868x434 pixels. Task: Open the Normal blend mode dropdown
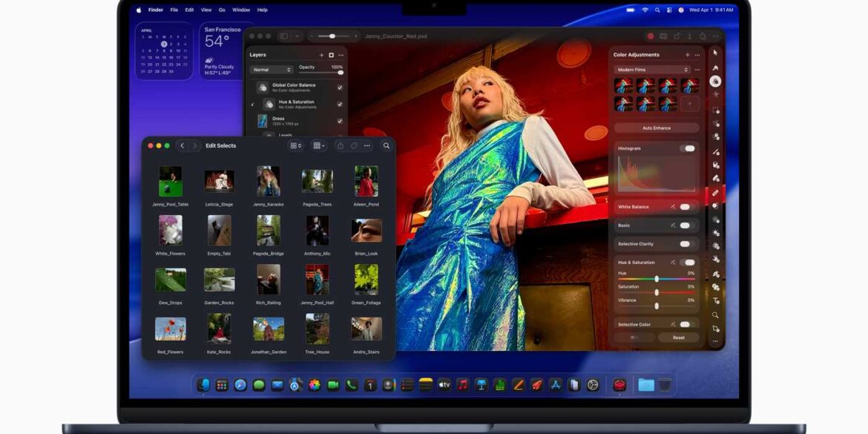click(x=272, y=70)
